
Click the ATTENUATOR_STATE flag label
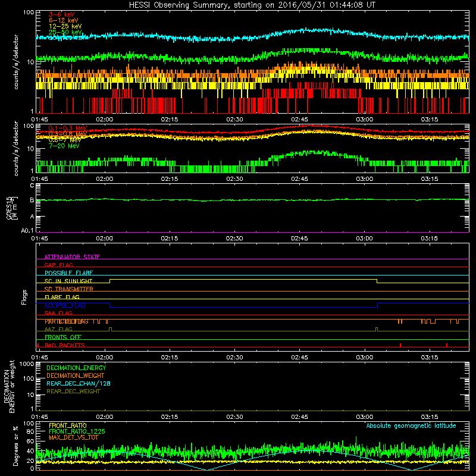(72, 257)
